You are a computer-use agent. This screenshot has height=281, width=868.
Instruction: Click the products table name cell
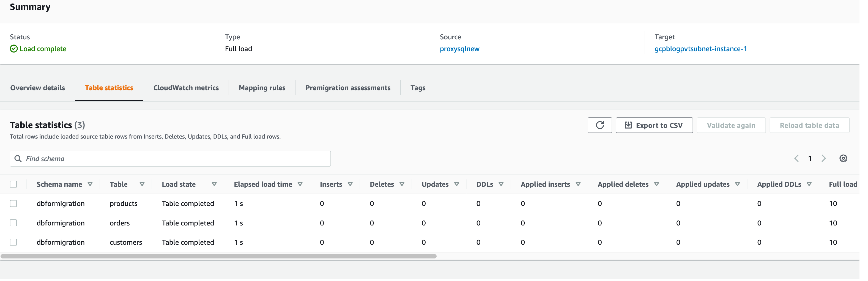click(125, 206)
